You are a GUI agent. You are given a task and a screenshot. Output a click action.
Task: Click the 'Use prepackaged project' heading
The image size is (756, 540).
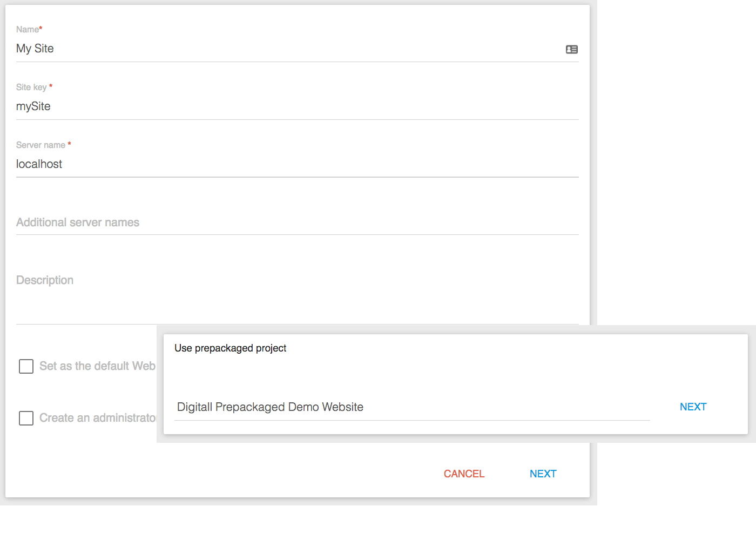pos(230,348)
